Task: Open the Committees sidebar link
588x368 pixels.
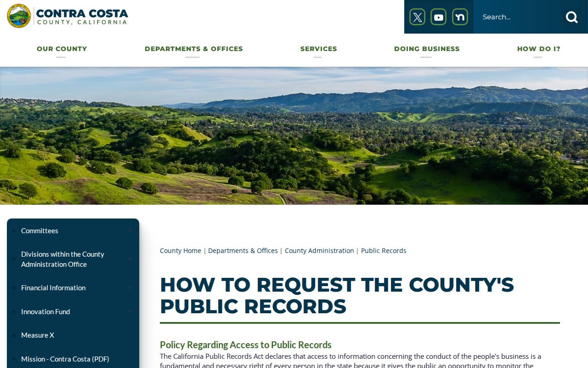Action: click(40, 230)
